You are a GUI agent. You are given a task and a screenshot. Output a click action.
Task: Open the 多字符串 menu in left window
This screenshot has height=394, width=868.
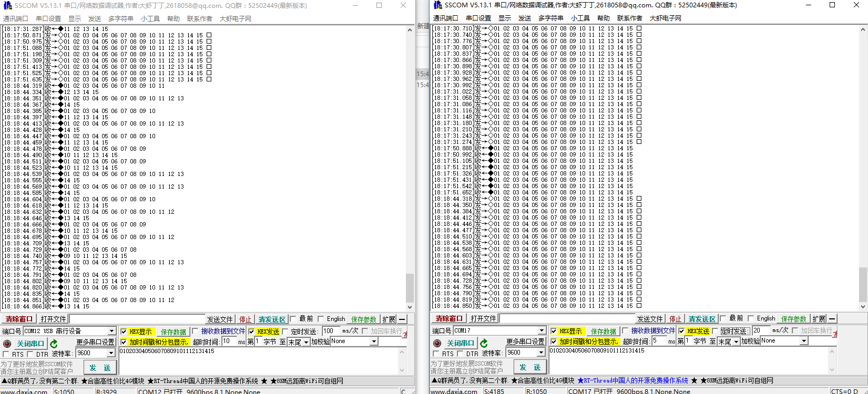tap(121, 19)
